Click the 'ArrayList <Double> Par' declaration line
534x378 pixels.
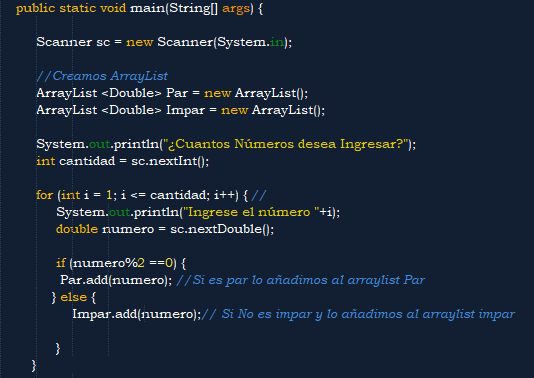[172, 93]
